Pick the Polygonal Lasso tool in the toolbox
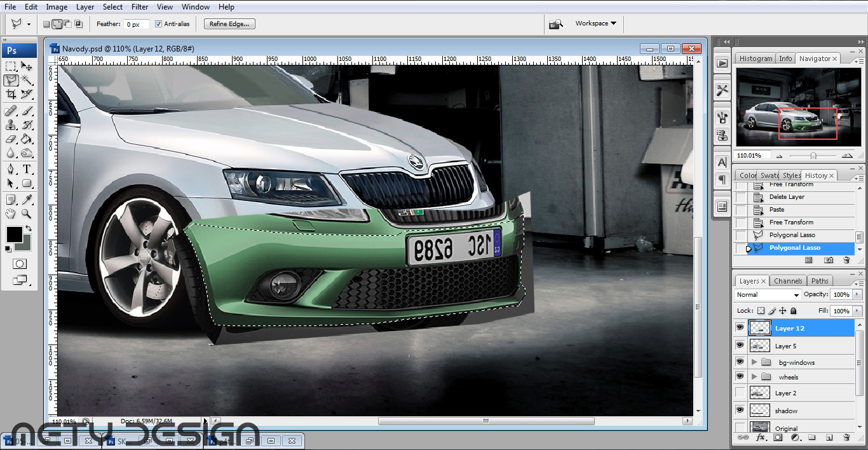The width and height of the screenshot is (868, 450). tap(11, 80)
